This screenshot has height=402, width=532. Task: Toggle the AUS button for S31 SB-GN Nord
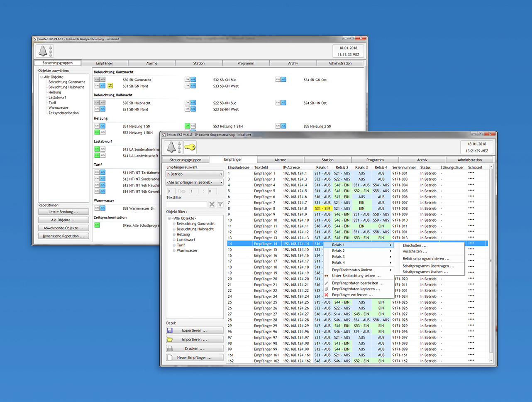click(102, 86)
